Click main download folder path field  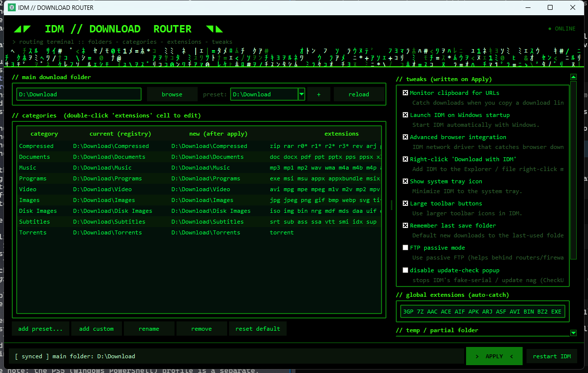[79, 94]
